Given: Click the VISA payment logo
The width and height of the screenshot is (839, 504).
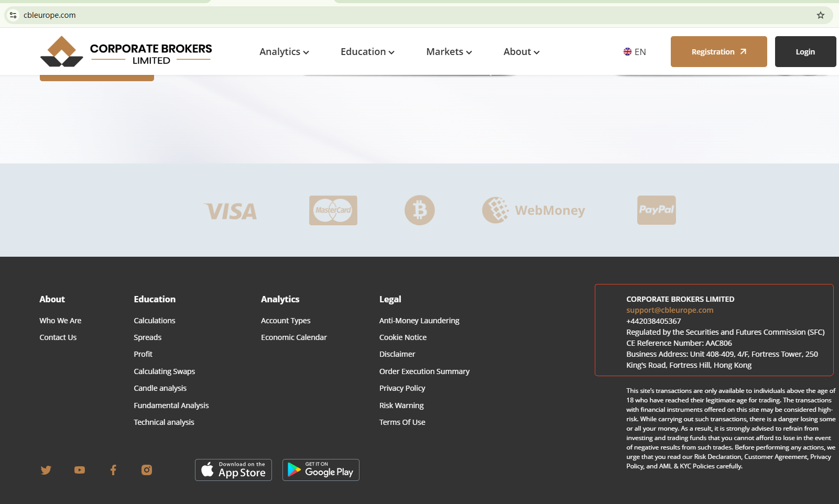Looking at the screenshot, I should (231, 211).
